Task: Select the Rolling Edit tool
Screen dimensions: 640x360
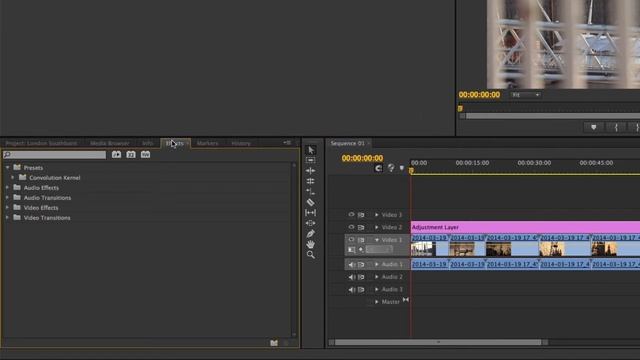Action: [x=311, y=181]
